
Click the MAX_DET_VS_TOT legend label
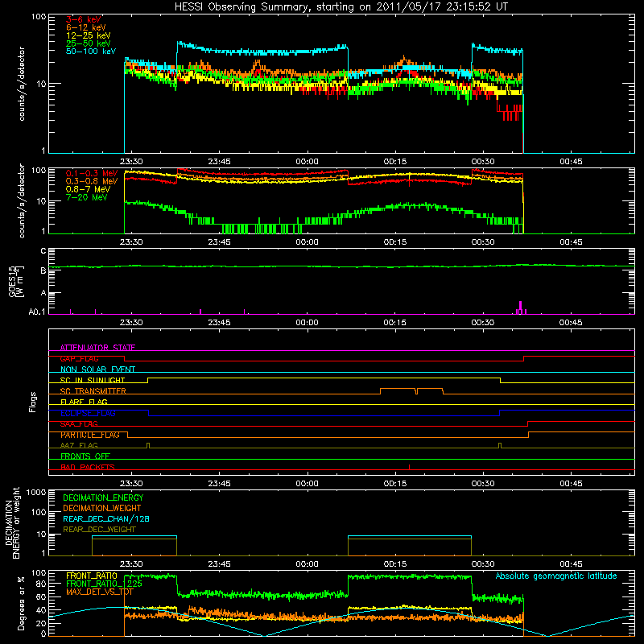coord(99,592)
